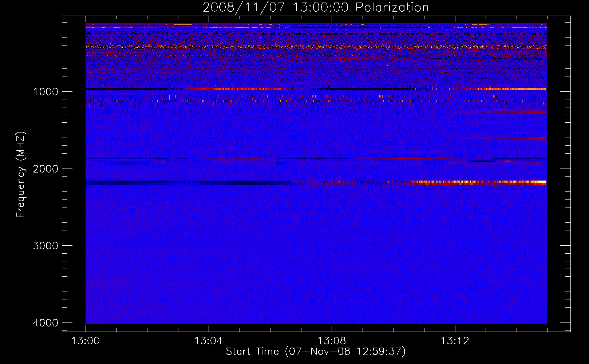Click the 13:08 time tick label
589x364 pixels.
[332, 341]
